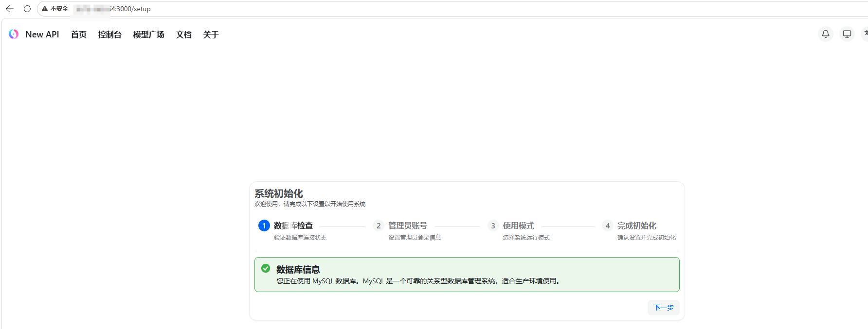Viewport: 868px width, 329px height.
Task: Click the 验证数据库连接状态 description
Action: (300, 238)
